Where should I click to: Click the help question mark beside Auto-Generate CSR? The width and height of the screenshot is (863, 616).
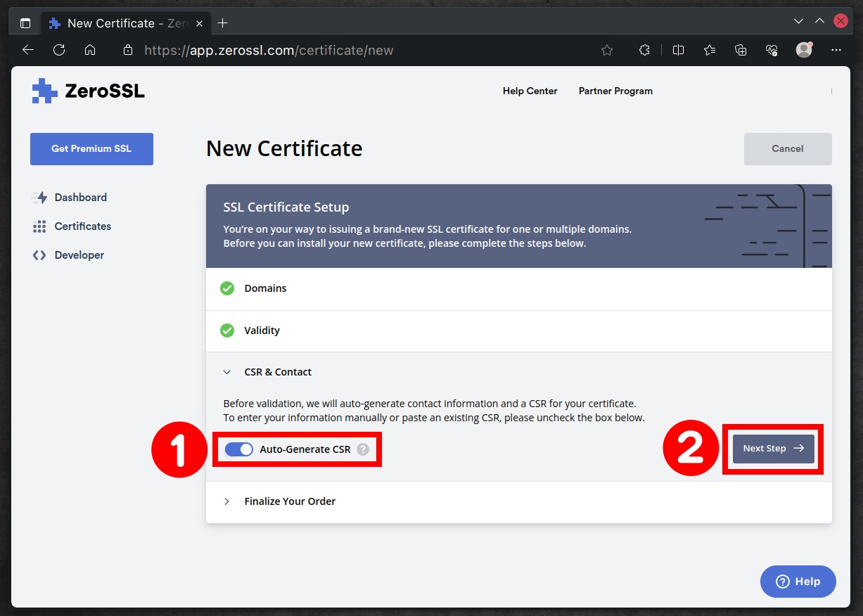[x=363, y=449]
